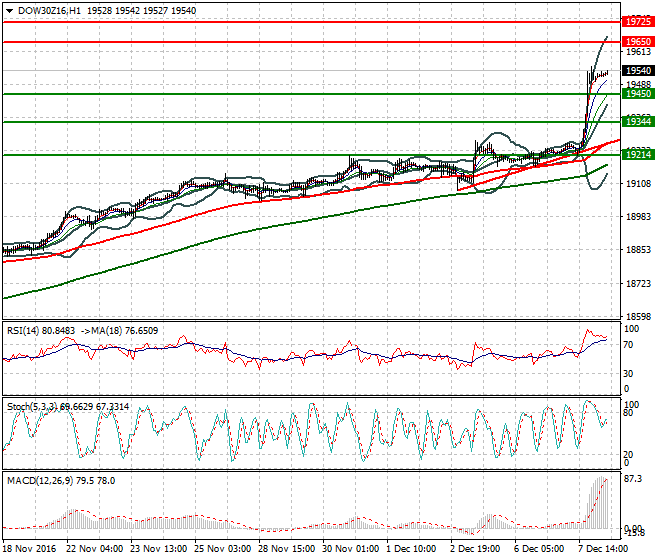The image size is (660, 560).
Task: Click the 18853 price scale value
Action: click(x=638, y=250)
